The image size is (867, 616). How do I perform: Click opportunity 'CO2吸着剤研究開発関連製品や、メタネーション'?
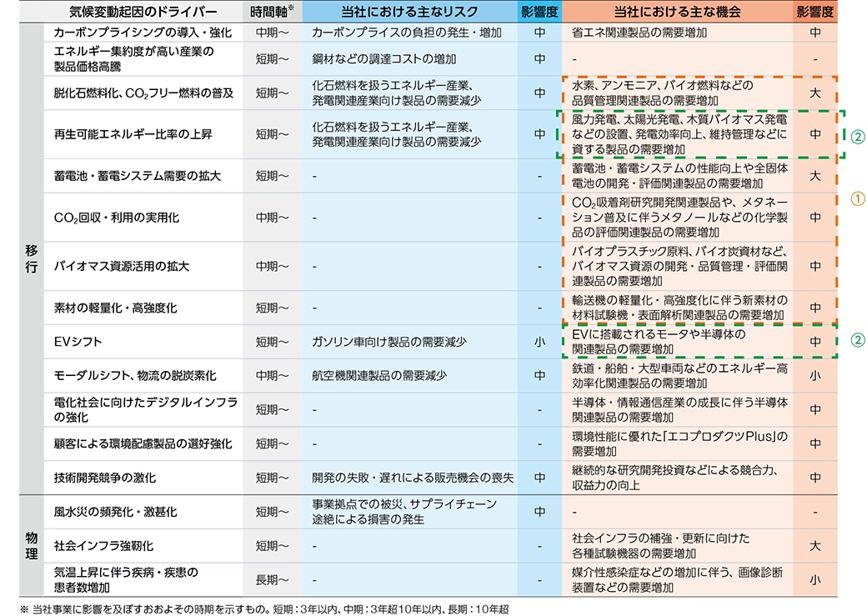coord(679,218)
